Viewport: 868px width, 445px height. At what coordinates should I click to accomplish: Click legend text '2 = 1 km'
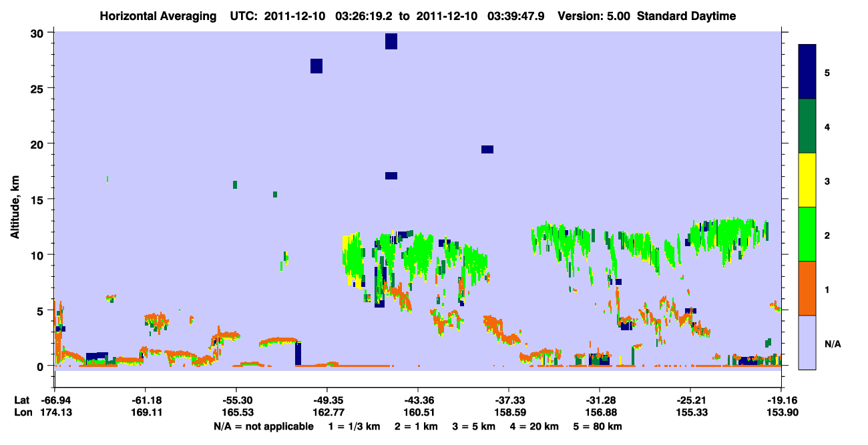416,426
